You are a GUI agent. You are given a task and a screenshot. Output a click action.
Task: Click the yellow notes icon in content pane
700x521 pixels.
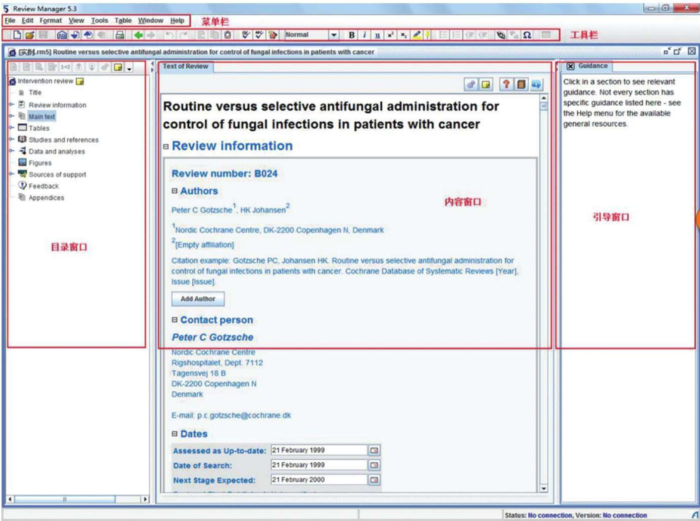click(x=485, y=84)
